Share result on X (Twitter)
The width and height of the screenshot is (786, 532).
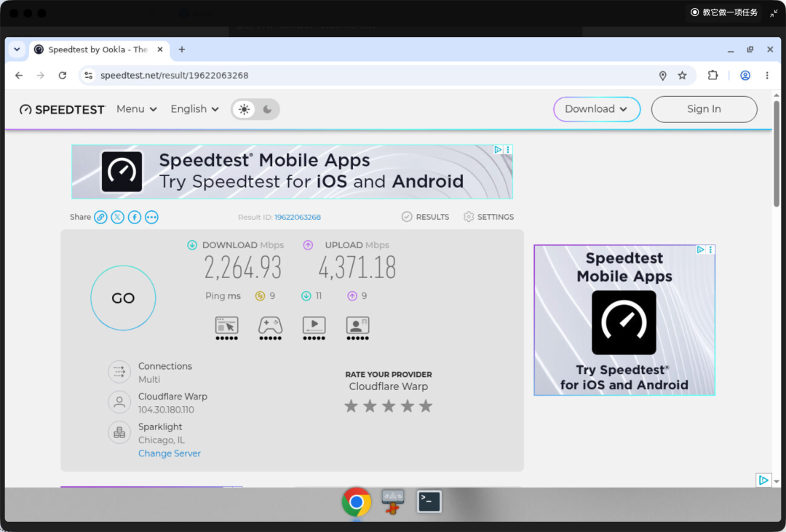pos(118,217)
